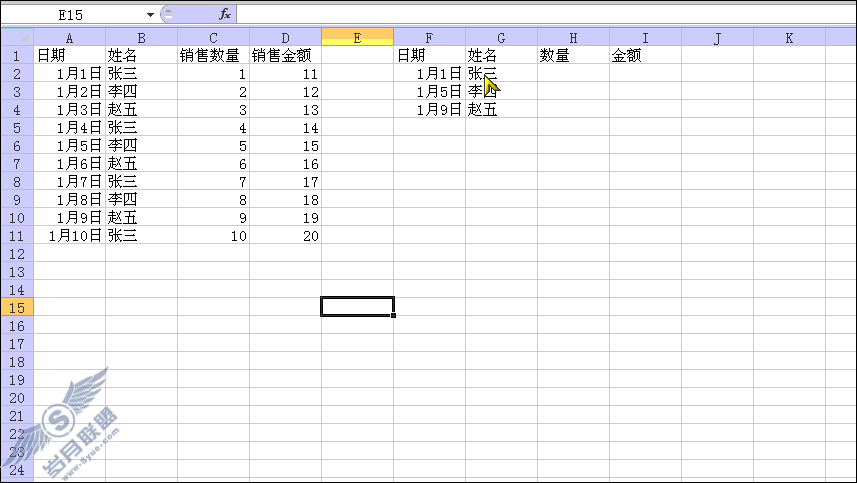Click cell D2 with amount 11
The image size is (857, 483).
pos(285,73)
